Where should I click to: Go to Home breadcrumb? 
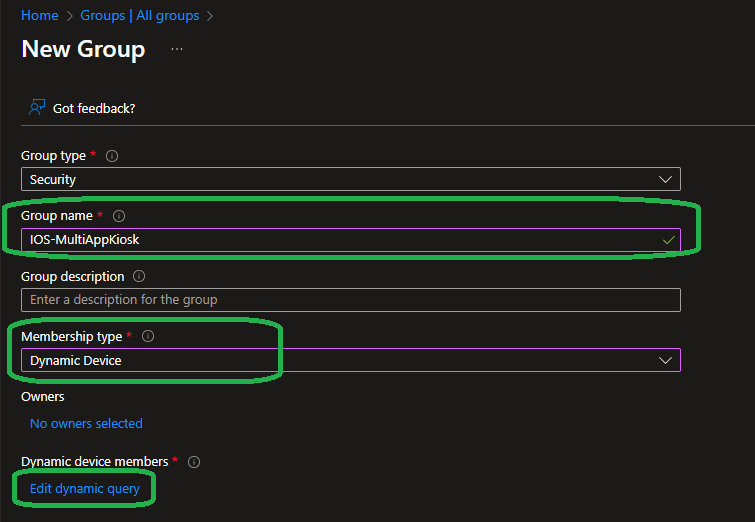click(x=39, y=16)
